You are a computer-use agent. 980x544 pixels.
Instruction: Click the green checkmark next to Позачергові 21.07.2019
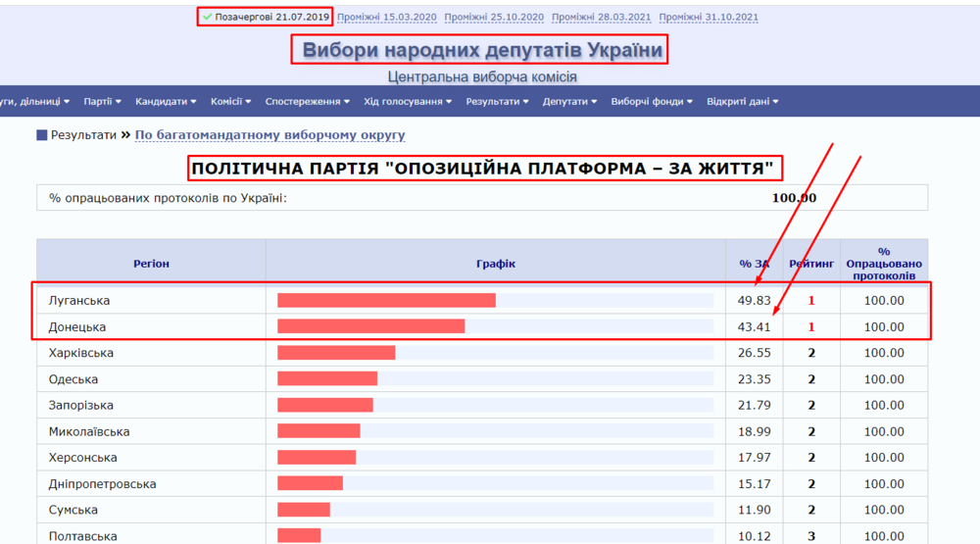(208, 17)
